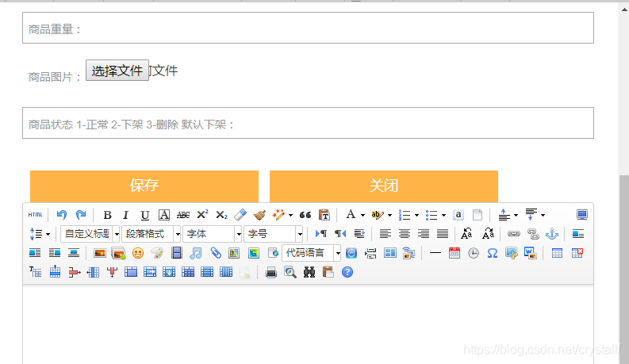Open scrawl palette drawing tool

(x=157, y=253)
